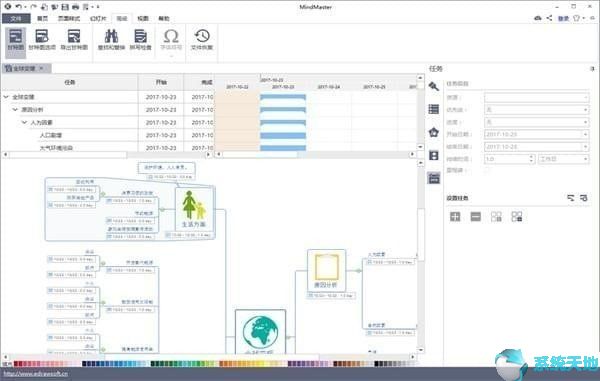The image size is (600, 381).
Task: Open Gantt Chart Options in the ribbon
Action: (42, 40)
